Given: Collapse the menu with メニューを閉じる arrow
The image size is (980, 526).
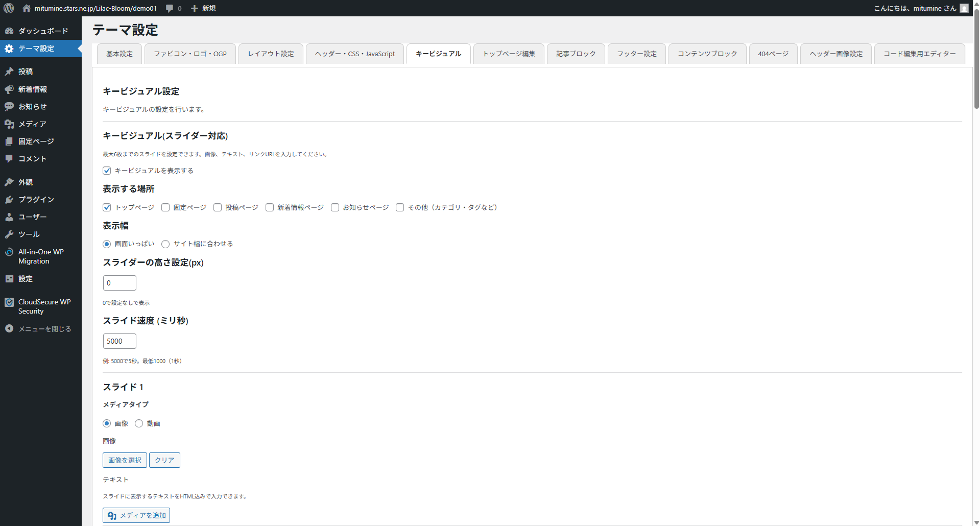Looking at the screenshot, I should pyautogui.click(x=9, y=329).
